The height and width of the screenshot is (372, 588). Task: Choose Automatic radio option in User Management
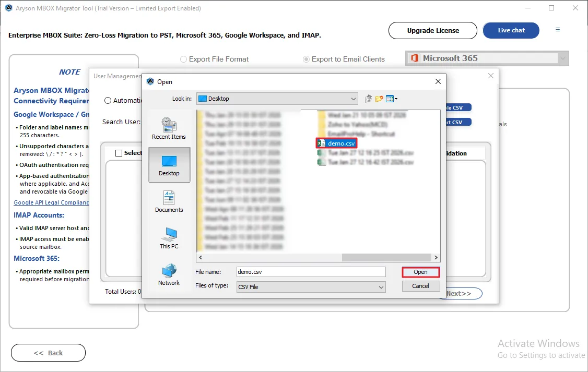point(108,100)
